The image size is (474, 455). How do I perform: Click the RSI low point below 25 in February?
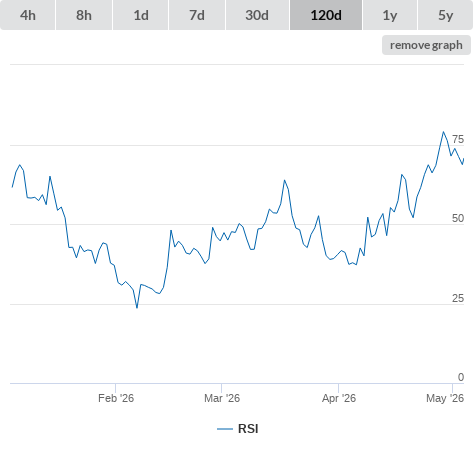coord(137,307)
